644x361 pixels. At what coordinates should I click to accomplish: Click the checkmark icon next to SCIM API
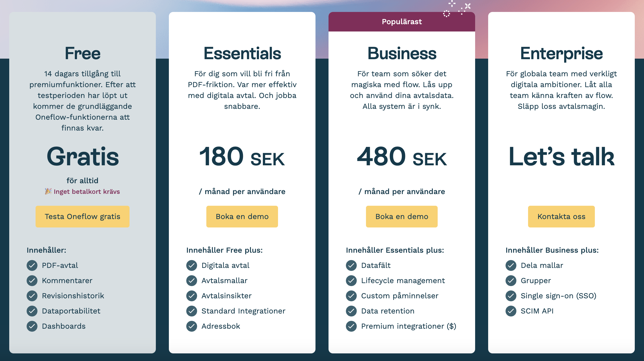[x=511, y=311]
